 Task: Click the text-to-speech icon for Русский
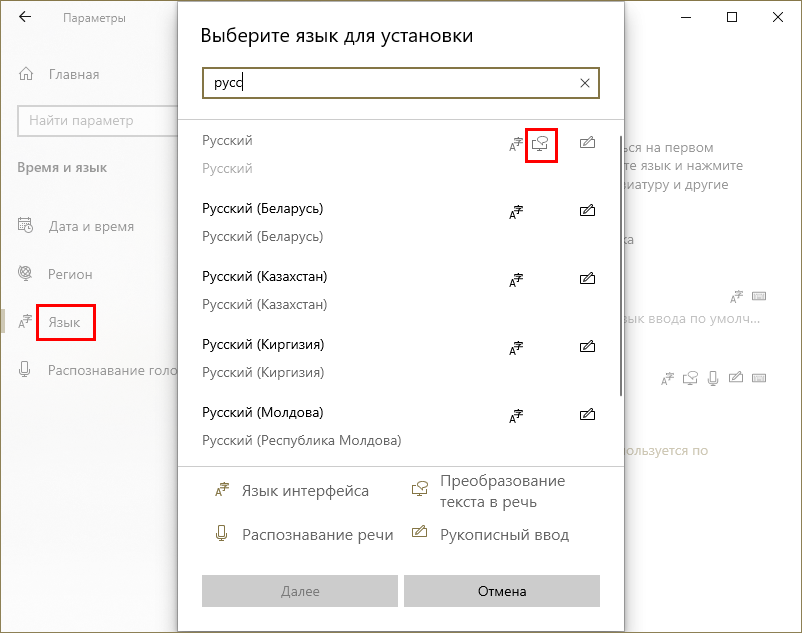pyautogui.click(x=541, y=145)
